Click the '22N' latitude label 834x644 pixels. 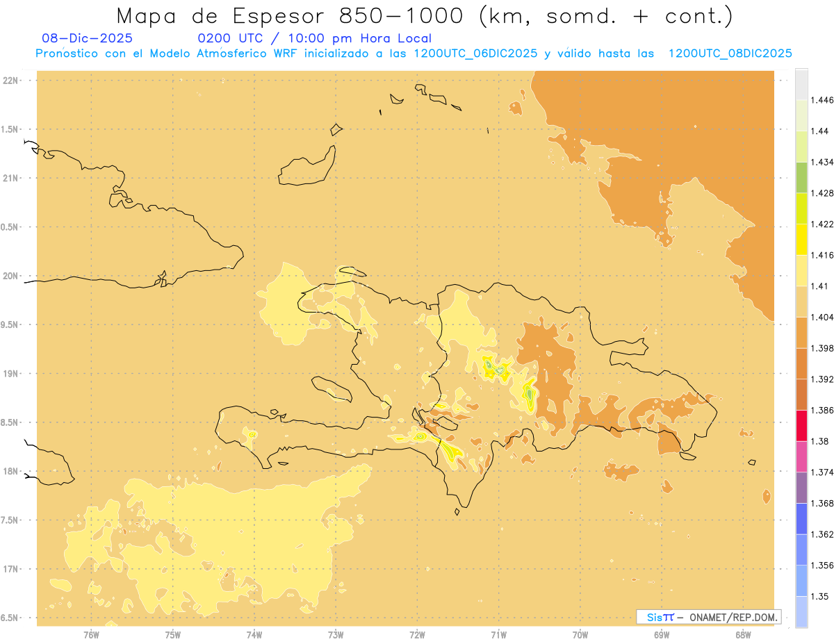11,81
